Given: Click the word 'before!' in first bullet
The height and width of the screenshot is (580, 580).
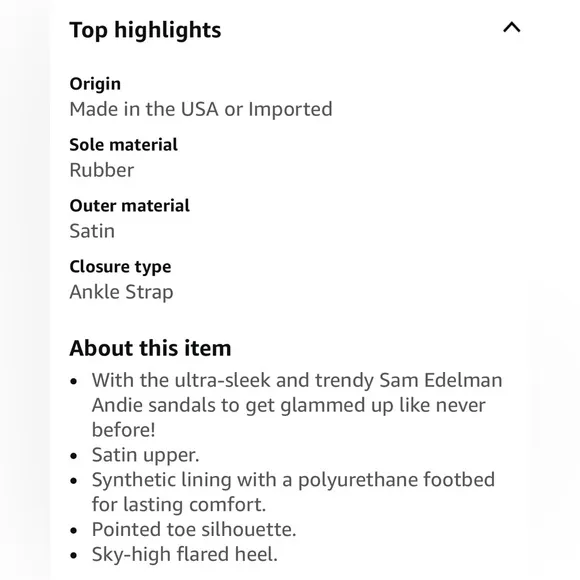Looking at the screenshot, I should click(x=123, y=430).
